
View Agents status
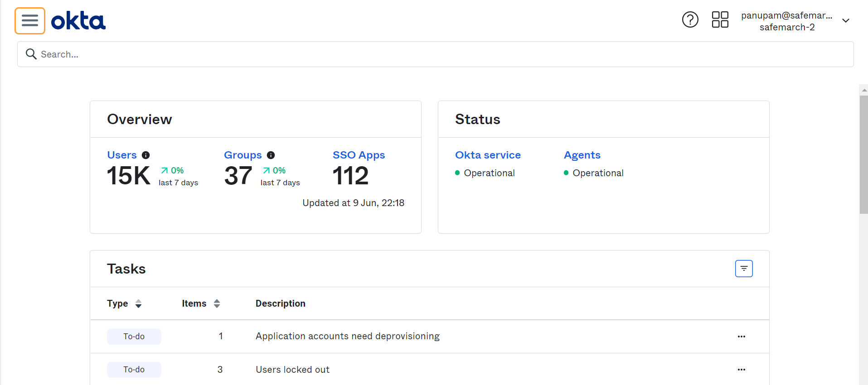click(x=582, y=155)
